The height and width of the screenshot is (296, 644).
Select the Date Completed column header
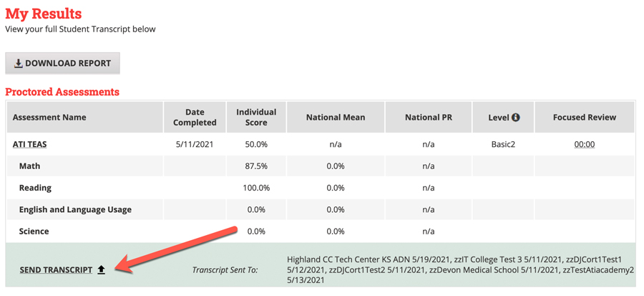click(195, 118)
